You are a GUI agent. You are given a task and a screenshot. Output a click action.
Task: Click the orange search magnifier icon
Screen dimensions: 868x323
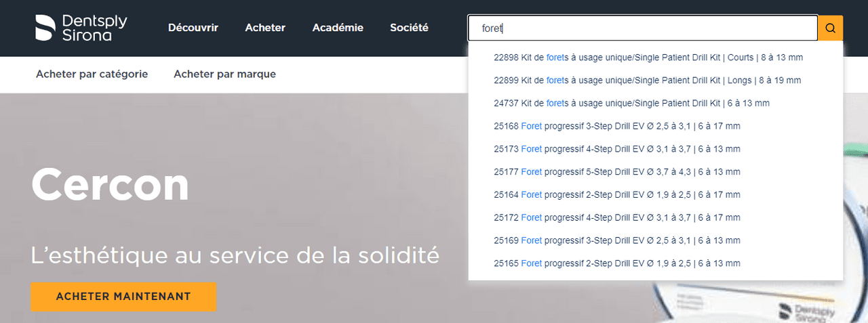click(x=831, y=28)
